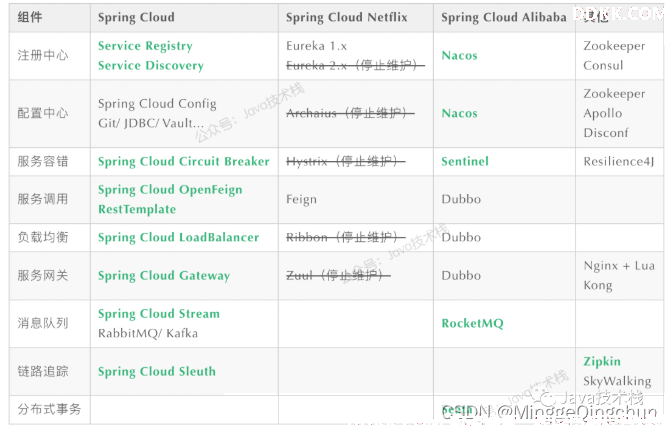Click the Zipkin entry
Screen dimensions: 672x432
click(x=602, y=362)
